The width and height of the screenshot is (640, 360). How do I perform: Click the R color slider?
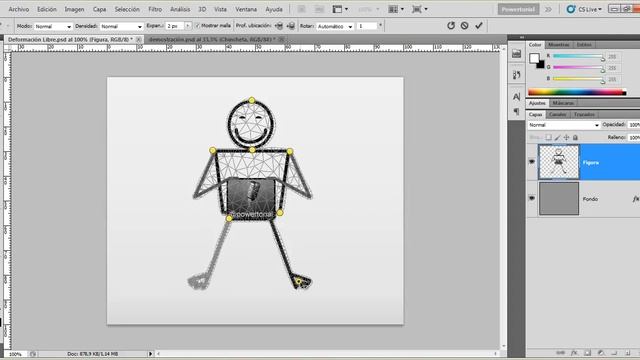click(x=578, y=56)
